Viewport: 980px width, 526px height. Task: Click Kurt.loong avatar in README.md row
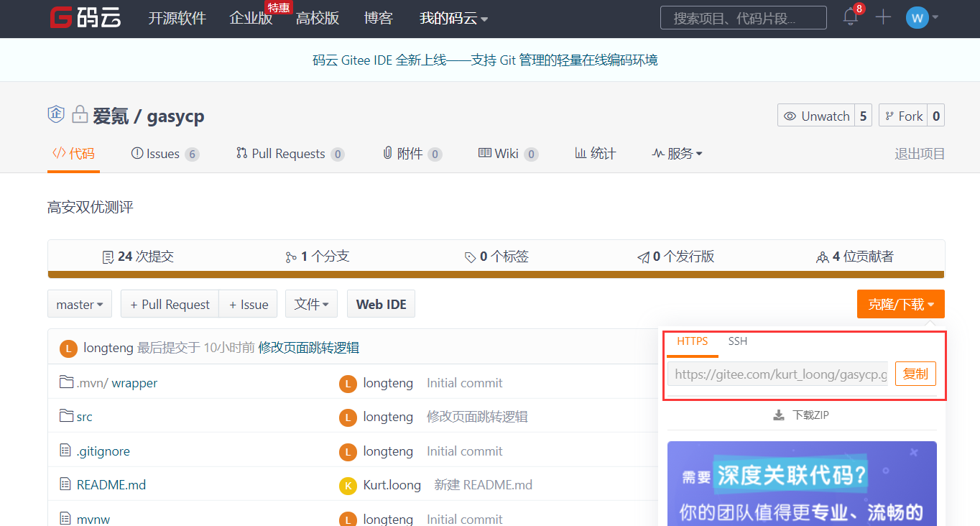tap(348, 486)
